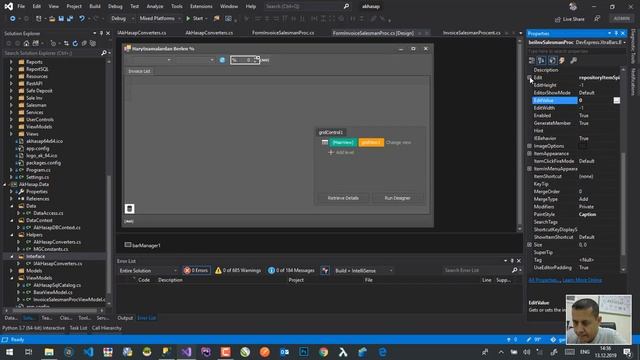Viewport: 640px width, 360px height.
Task: Expand the Reports folder
Action: 11,62
